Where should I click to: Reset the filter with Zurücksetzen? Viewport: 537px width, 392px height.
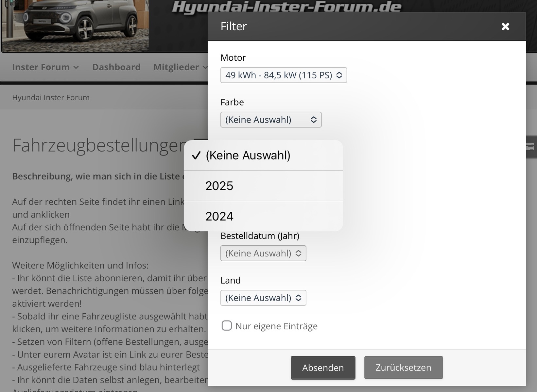403,367
